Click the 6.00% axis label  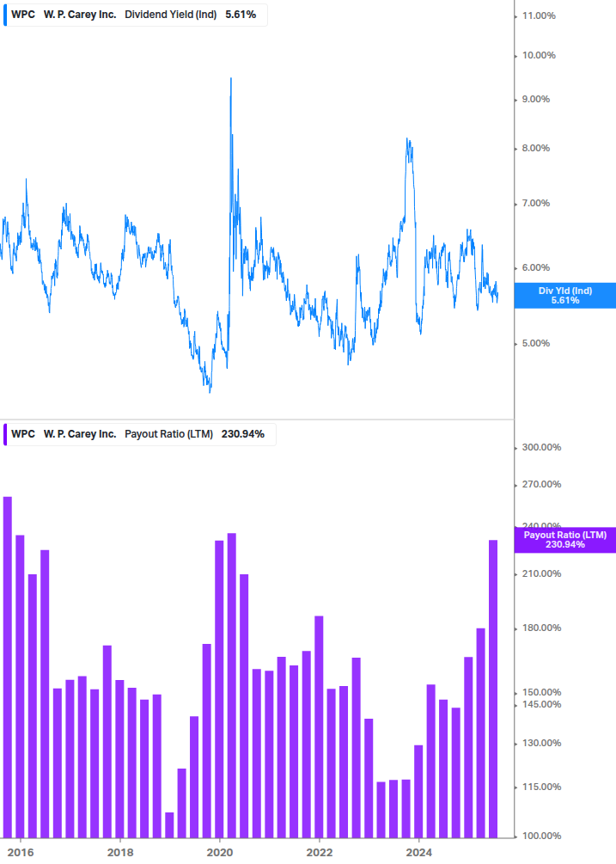pyautogui.click(x=535, y=267)
